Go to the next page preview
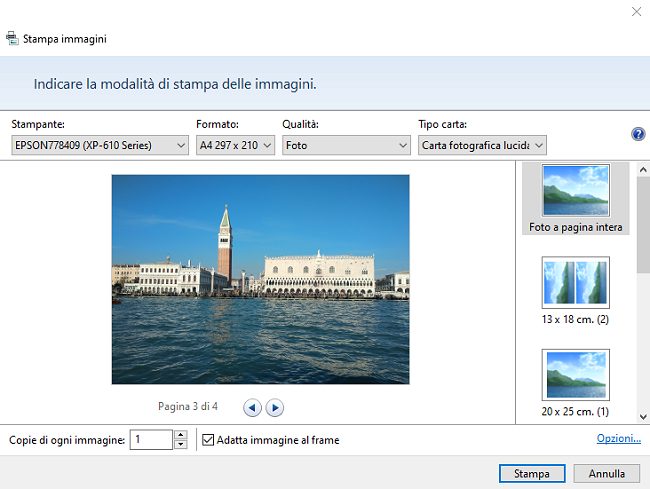Viewport: 650px width, 489px height. (275, 407)
